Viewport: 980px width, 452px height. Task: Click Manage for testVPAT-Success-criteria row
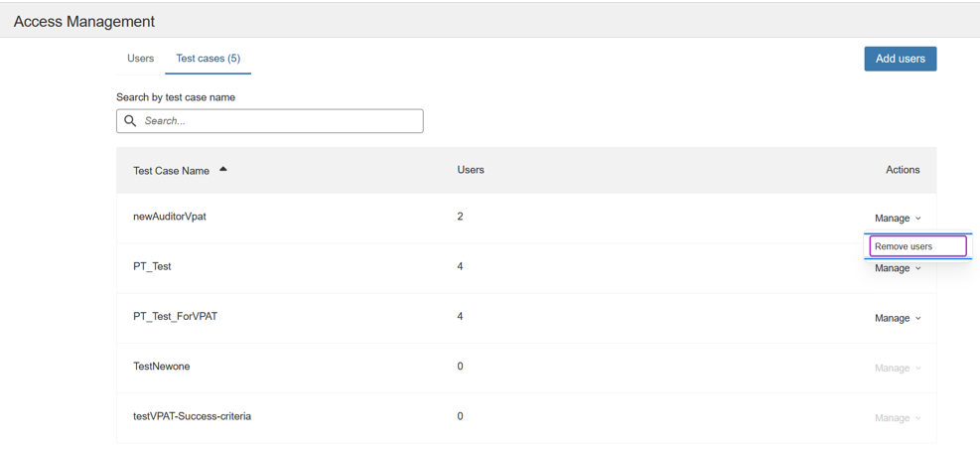(x=898, y=418)
